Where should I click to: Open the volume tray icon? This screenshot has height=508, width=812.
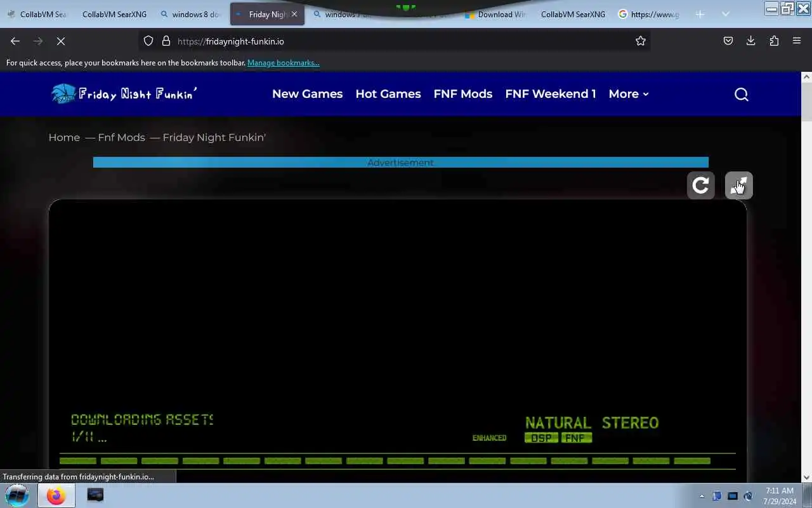coord(748,496)
